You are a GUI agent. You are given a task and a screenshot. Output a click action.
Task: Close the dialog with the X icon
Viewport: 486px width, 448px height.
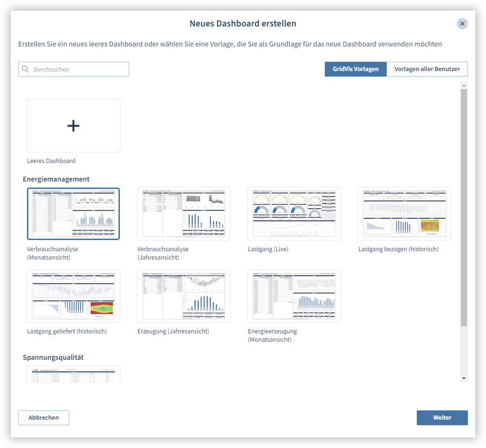(x=462, y=24)
